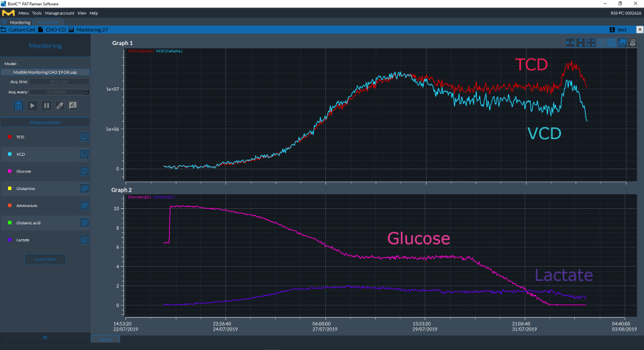Click the horizontal zoom fit icon
The width and height of the screenshot is (644, 350).
coord(570,43)
